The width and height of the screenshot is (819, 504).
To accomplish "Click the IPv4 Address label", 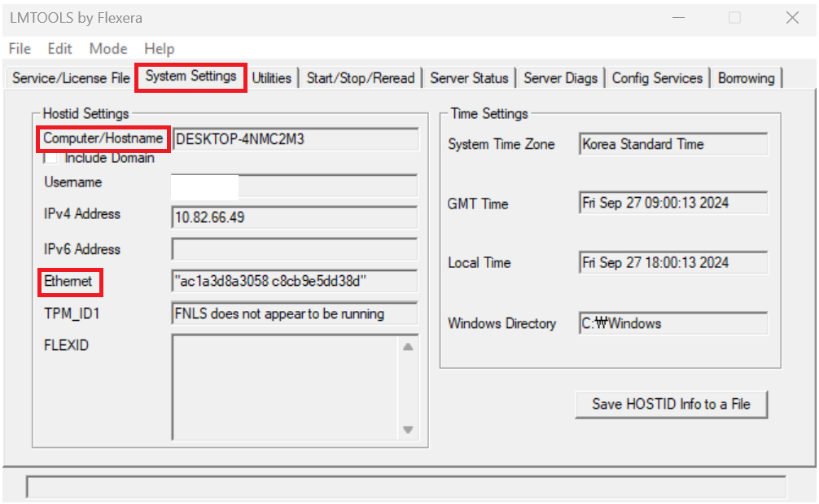I will (x=82, y=213).
